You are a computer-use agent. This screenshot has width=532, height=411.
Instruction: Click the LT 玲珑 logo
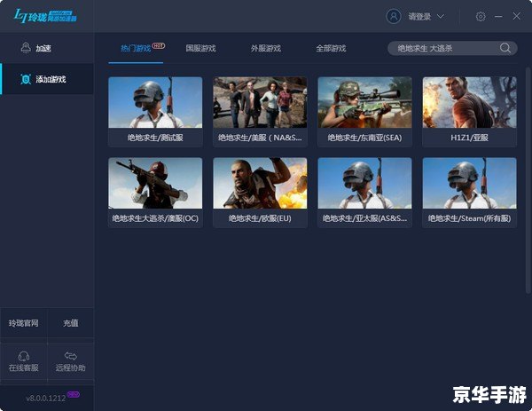[x=44, y=16]
